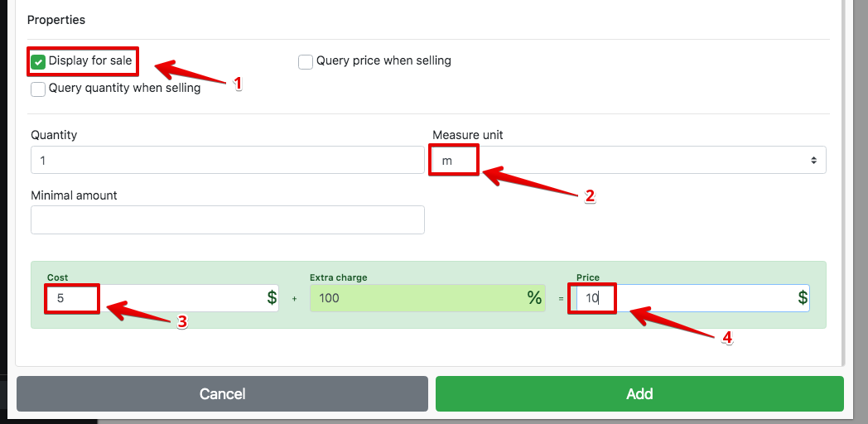The height and width of the screenshot is (424, 868).
Task: Tick Query quantity when selling option
Action: 38,89
